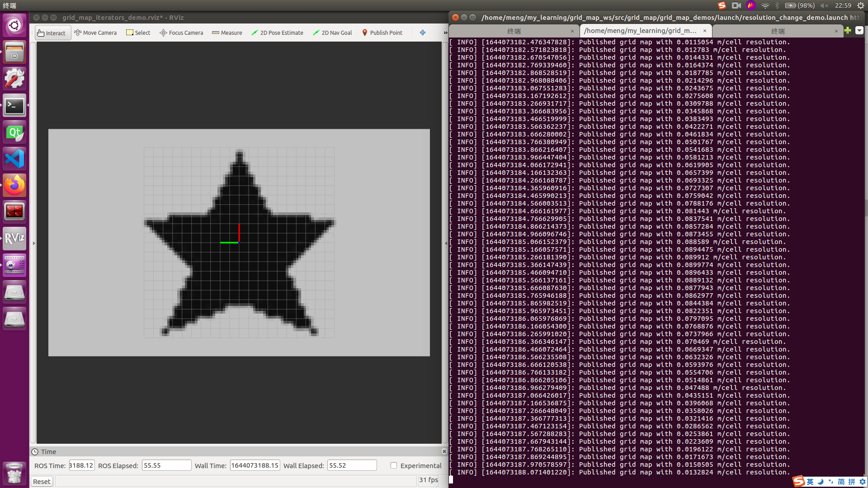
Task: Click inside the Wall Time field
Action: (255, 465)
